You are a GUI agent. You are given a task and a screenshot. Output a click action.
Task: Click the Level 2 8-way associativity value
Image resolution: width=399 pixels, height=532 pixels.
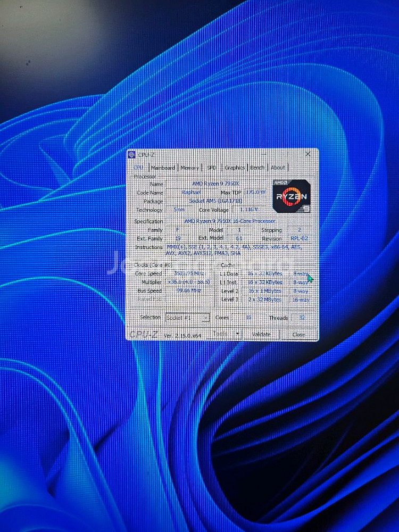pyautogui.click(x=301, y=291)
